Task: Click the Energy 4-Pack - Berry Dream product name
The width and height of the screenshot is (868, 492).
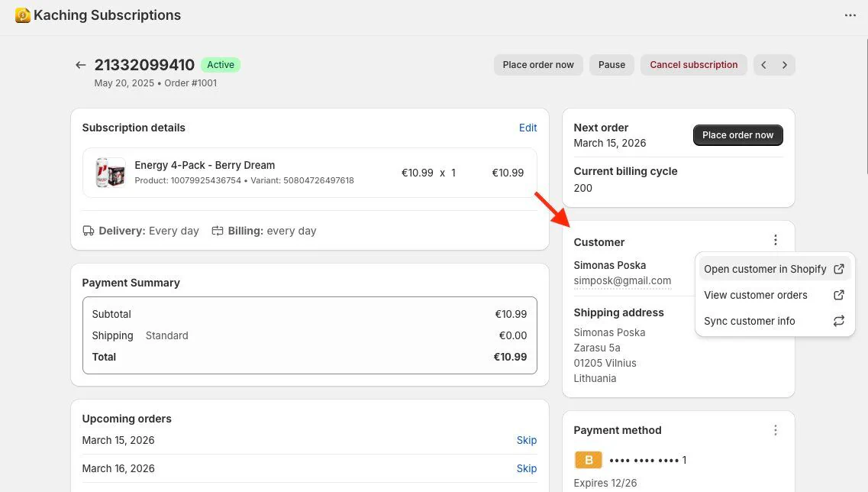Action: click(x=205, y=165)
